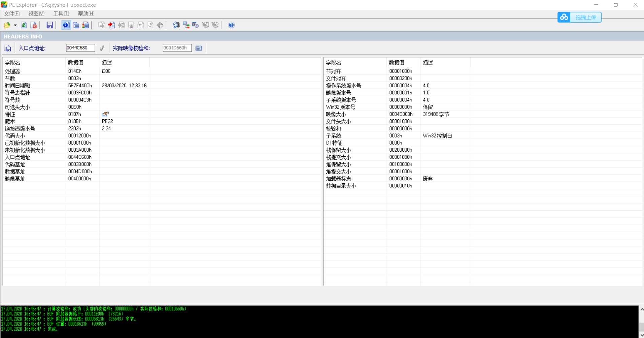Select the 链接器版本号 row
This screenshot has height=338, width=644.
pyautogui.click(x=162, y=128)
